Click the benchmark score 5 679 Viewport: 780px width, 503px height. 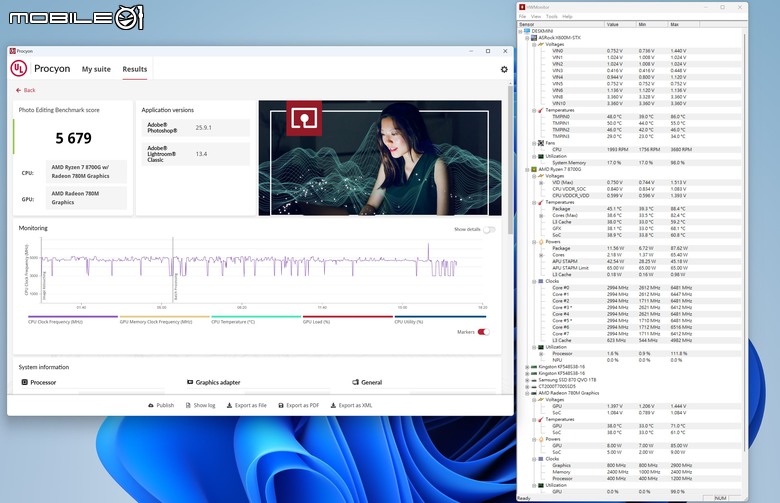coord(74,138)
